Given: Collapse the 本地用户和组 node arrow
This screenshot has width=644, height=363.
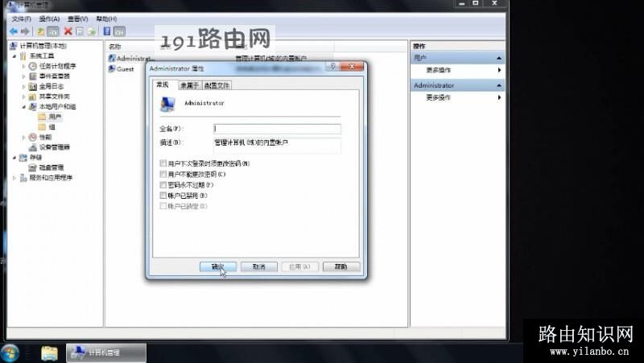Looking at the screenshot, I should (x=24, y=107).
